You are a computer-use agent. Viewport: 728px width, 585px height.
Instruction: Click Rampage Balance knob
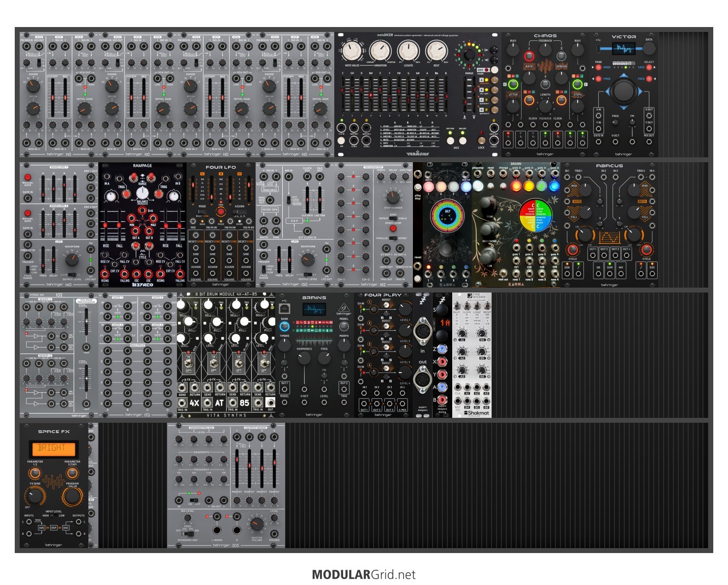coord(142,193)
